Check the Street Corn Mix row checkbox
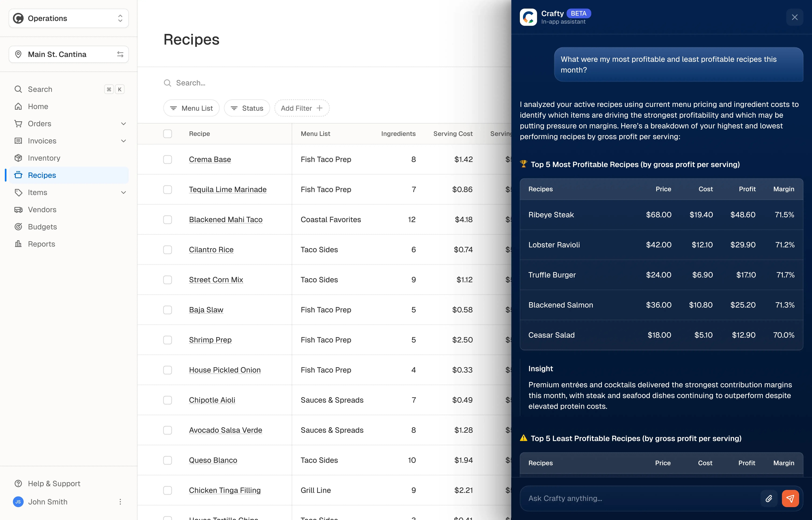The width and height of the screenshot is (812, 520). click(167, 280)
